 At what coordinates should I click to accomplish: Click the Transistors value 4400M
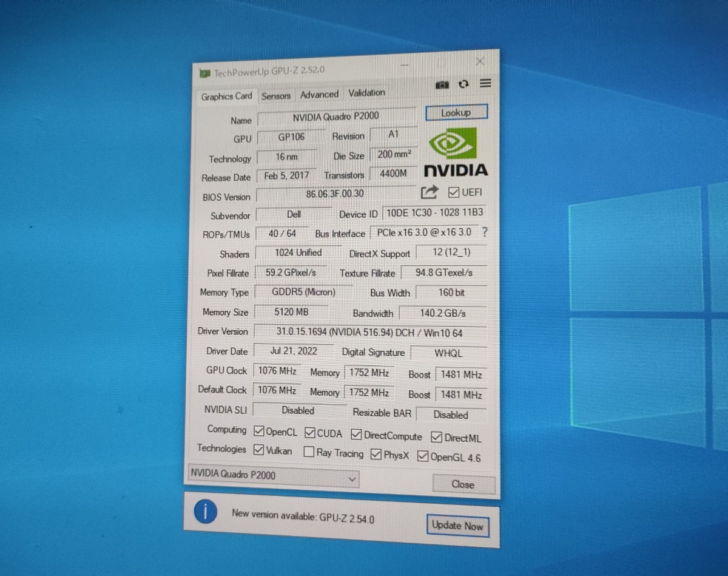click(394, 174)
